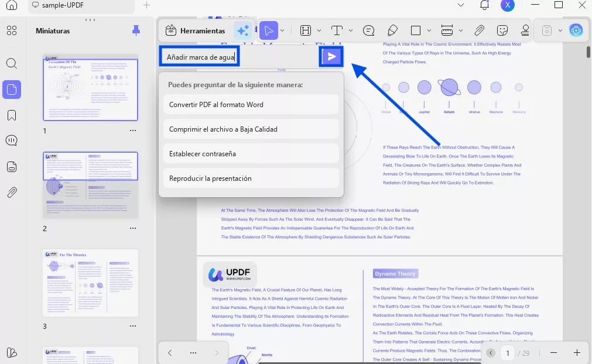
Task: Click the save icon in toolbar
Action: pyautogui.click(x=547, y=30)
